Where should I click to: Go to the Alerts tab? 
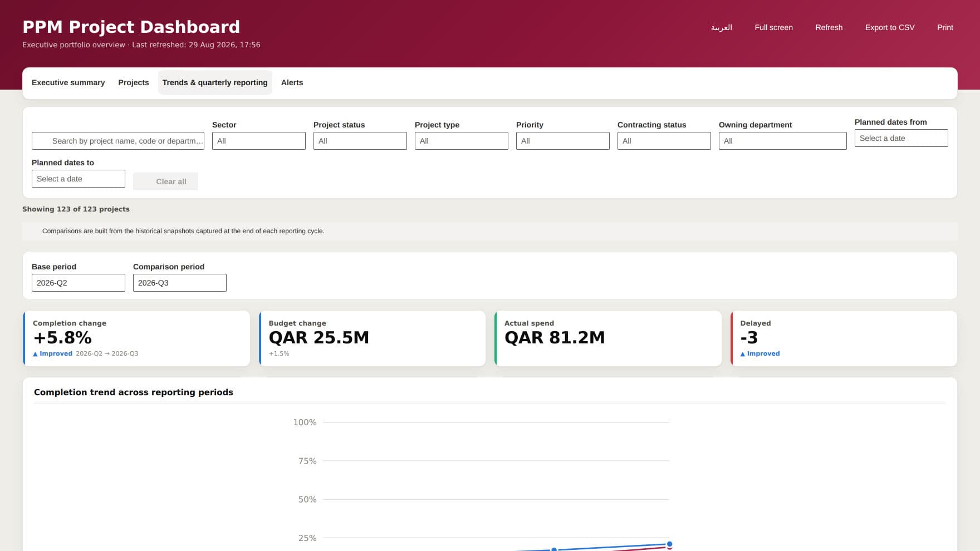292,82
